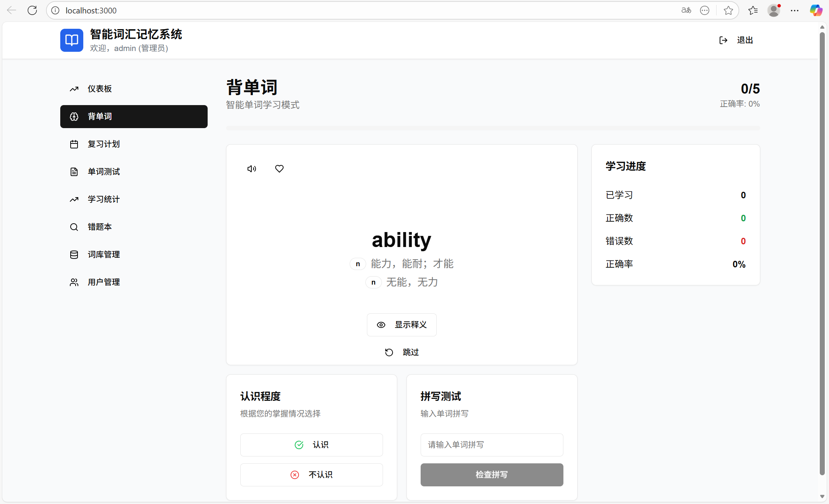Click the spelling input field
The height and width of the screenshot is (504, 829).
click(491, 445)
